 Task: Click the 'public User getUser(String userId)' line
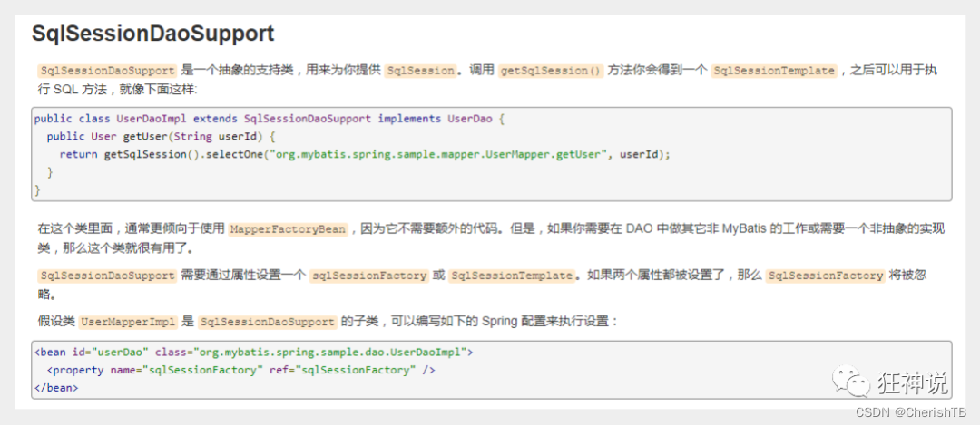162,136
